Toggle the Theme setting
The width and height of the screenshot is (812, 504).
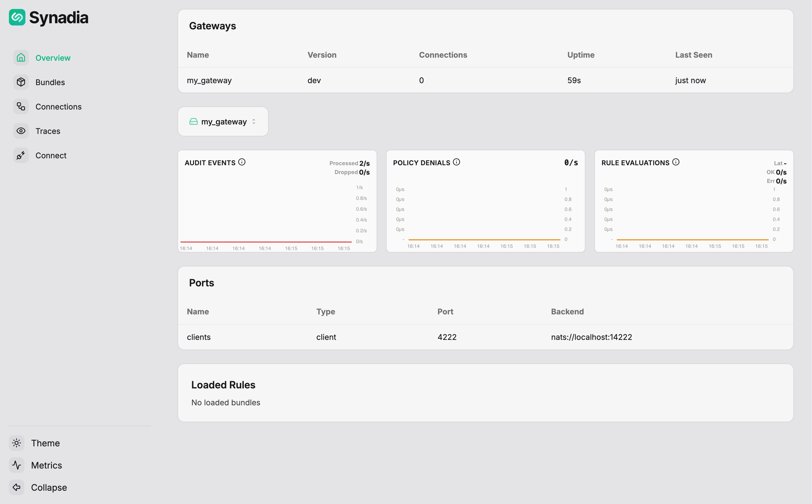(x=46, y=443)
